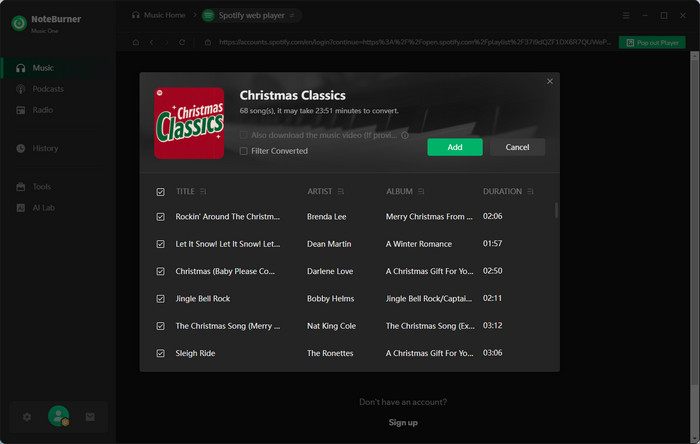Open the AI Lab section in sidebar
Viewport: 700px width, 444px height.
pyautogui.click(x=58, y=207)
